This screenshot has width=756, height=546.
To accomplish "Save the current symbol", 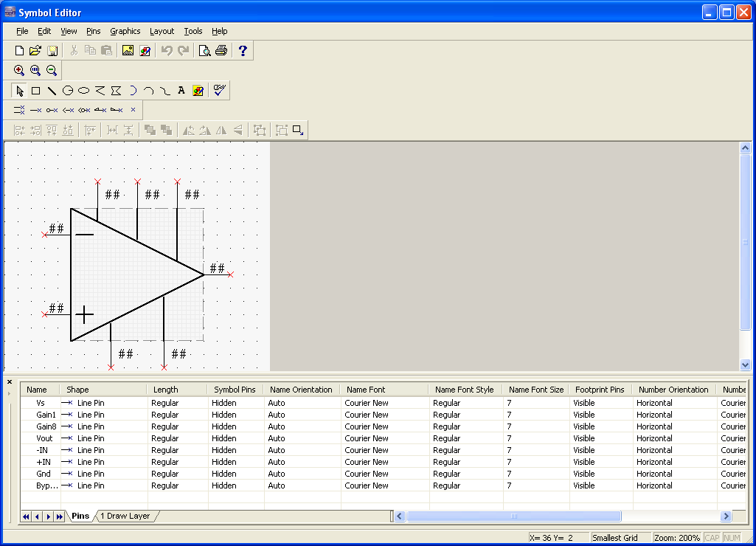I will [x=52, y=51].
